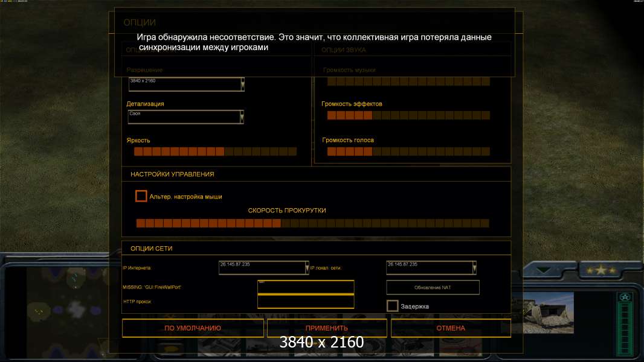Screen dimensions: 644x362
Task: Click the three rank stars icon
Action: 601,270
